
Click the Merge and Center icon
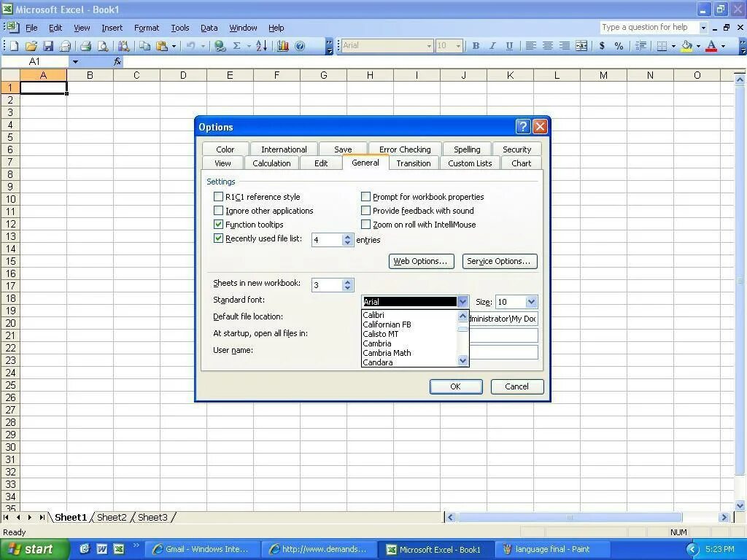coord(581,46)
